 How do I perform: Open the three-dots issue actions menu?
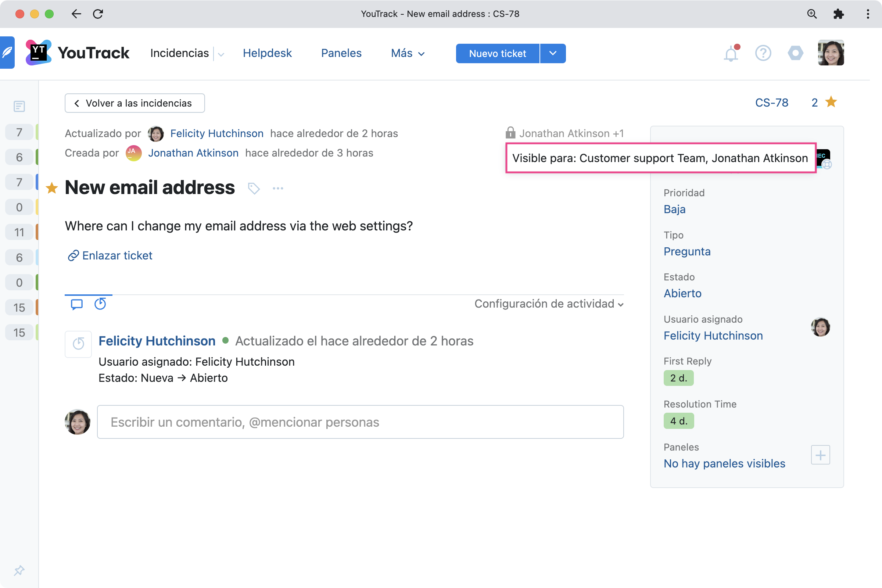click(x=278, y=188)
